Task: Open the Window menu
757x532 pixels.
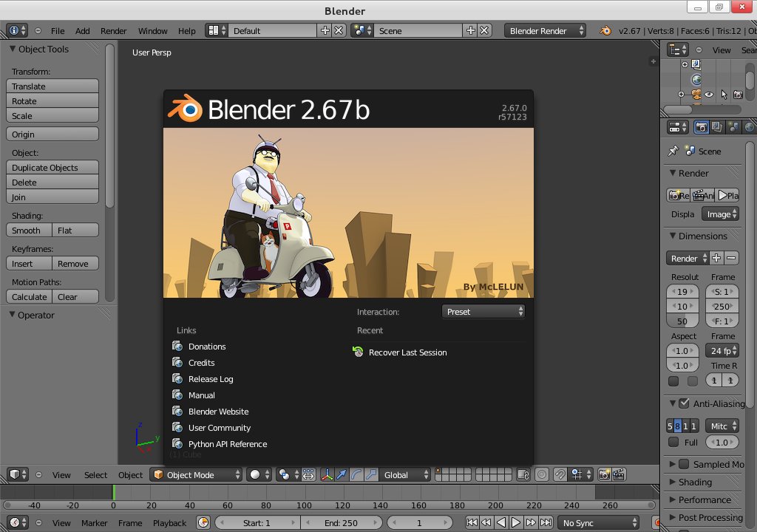Action: (153, 31)
